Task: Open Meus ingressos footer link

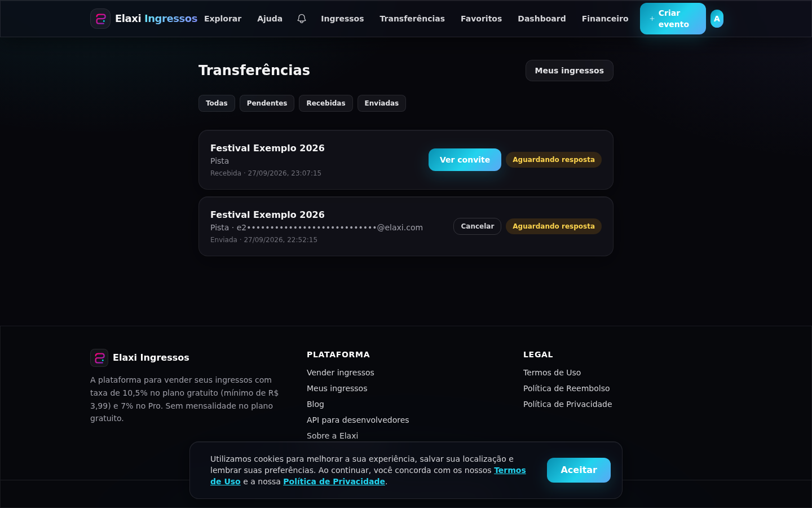Action: pos(337,388)
